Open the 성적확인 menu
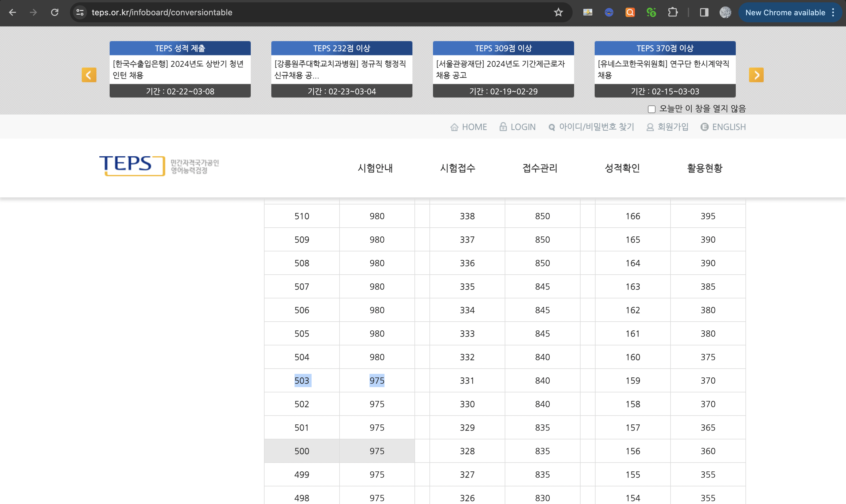The width and height of the screenshot is (846, 504). (622, 168)
